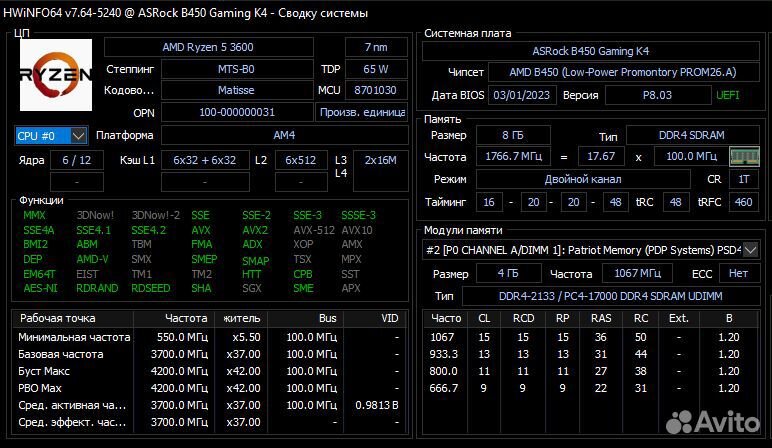Select the Минимальная частота row

211,337
